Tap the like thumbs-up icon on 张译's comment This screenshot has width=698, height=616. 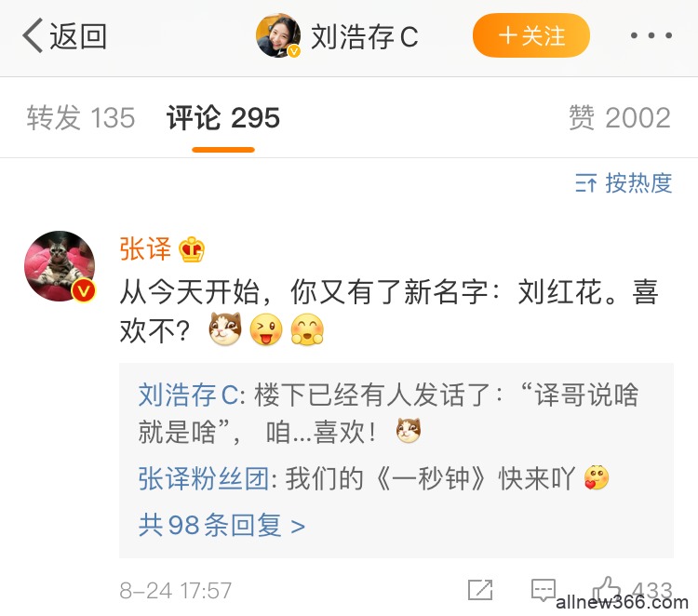[x=606, y=590]
